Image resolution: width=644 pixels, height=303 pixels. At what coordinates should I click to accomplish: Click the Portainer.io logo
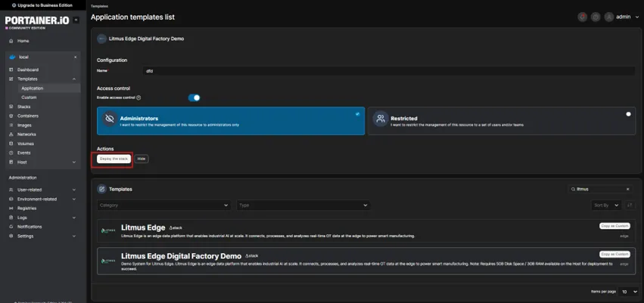pyautogui.click(x=37, y=22)
